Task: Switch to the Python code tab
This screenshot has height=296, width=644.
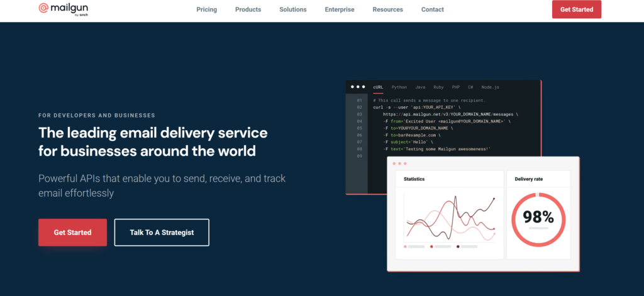Action: pos(399,87)
